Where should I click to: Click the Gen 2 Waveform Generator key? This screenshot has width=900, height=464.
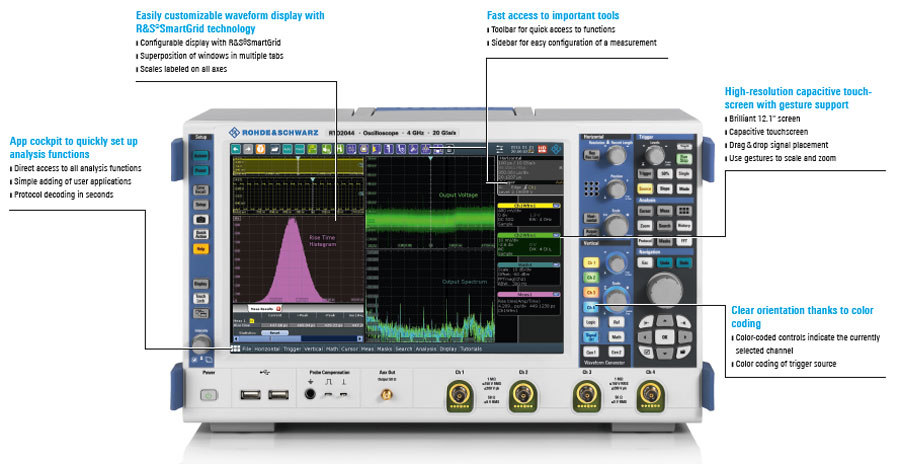616,351
